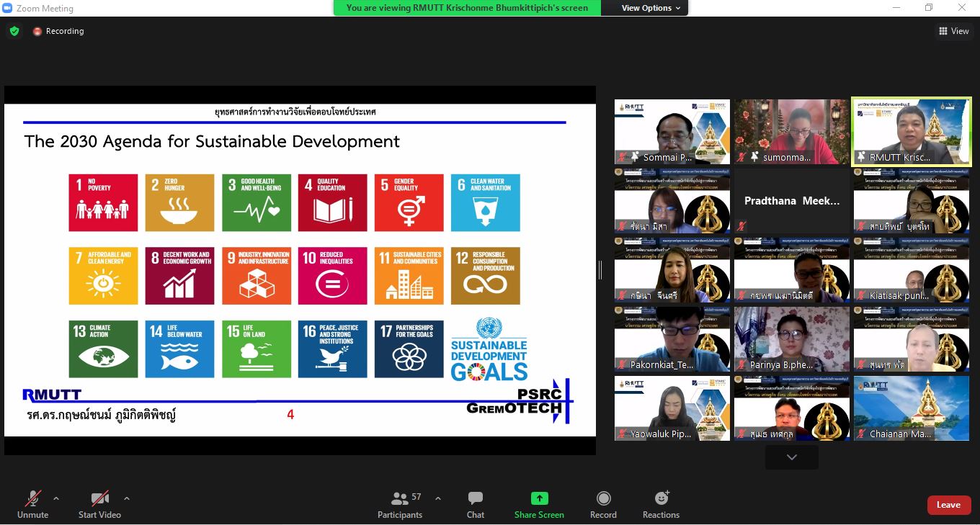Click the Sustainable Development Goals logo
980x525 pixels.
click(489, 349)
